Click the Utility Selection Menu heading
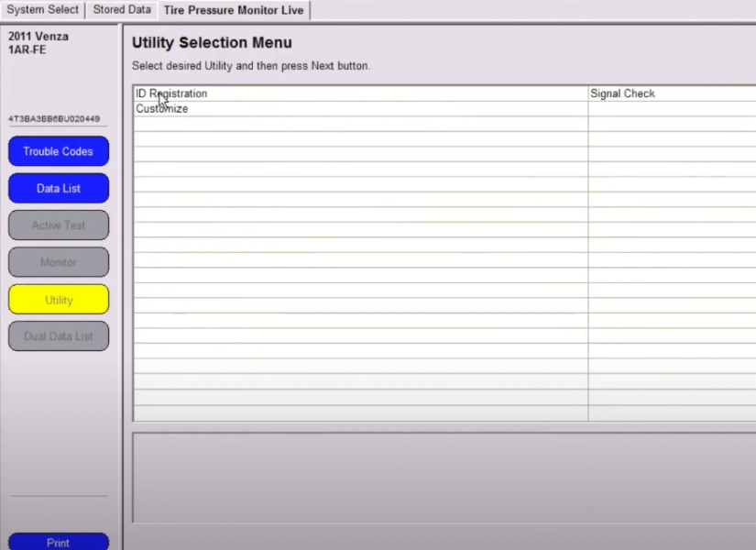756x550 pixels. point(212,42)
